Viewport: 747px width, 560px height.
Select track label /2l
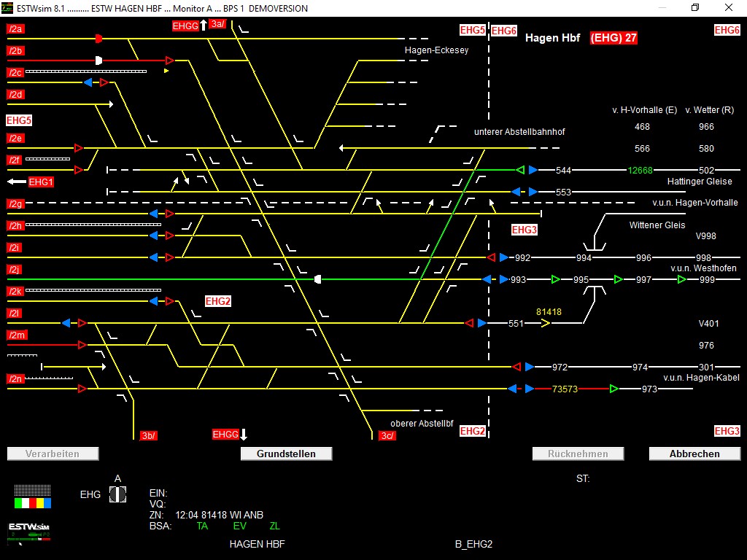pyautogui.click(x=15, y=314)
